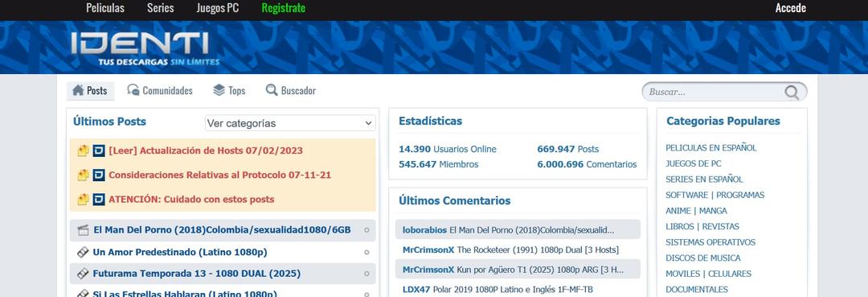The width and height of the screenshot is (868, 297).
Task: Click film icon beside Un Amor Predestinado
Action: click(83, 252)
